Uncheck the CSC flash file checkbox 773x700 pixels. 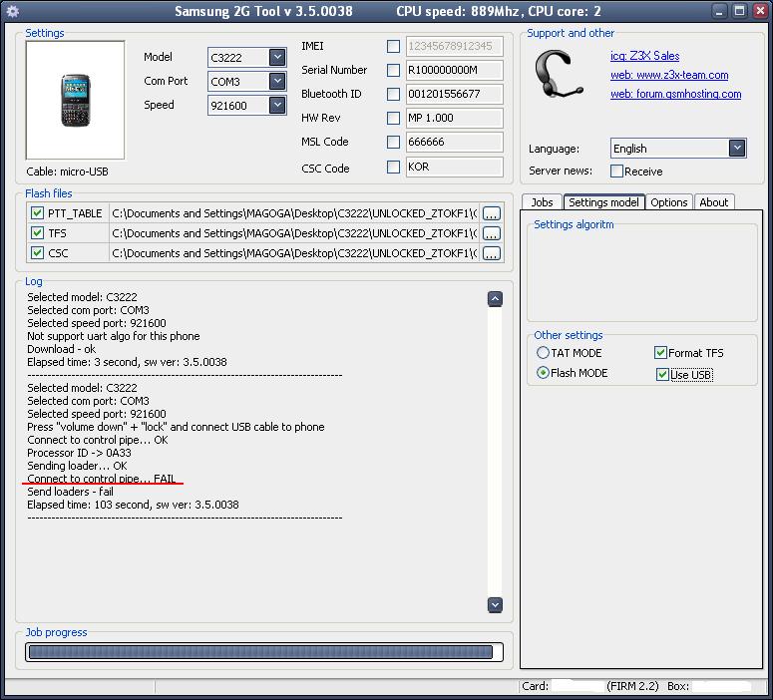(x=37, y=253)
